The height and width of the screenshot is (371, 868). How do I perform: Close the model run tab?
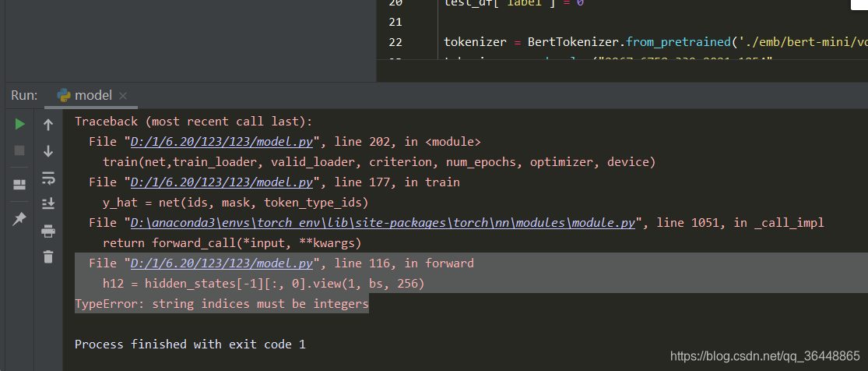click(x=123, y=96)
